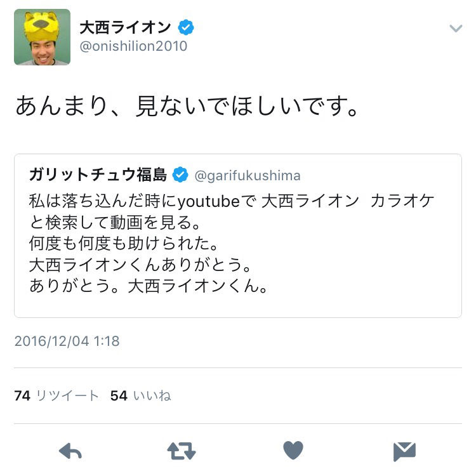The width and height of the screenshot is (476, 476).
Task: Click the 54 likes count number
Action: point(119,396)
